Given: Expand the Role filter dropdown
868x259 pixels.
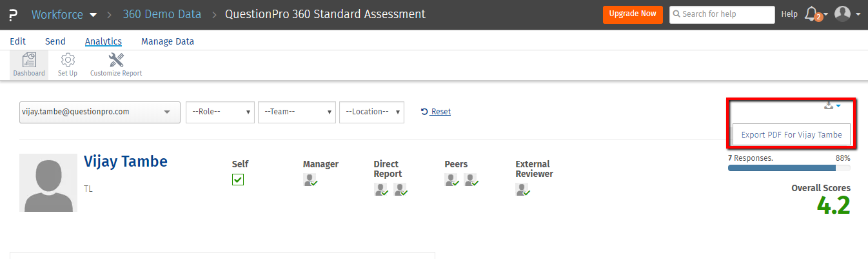Looking at the screenshot, I should pos(220,112).
